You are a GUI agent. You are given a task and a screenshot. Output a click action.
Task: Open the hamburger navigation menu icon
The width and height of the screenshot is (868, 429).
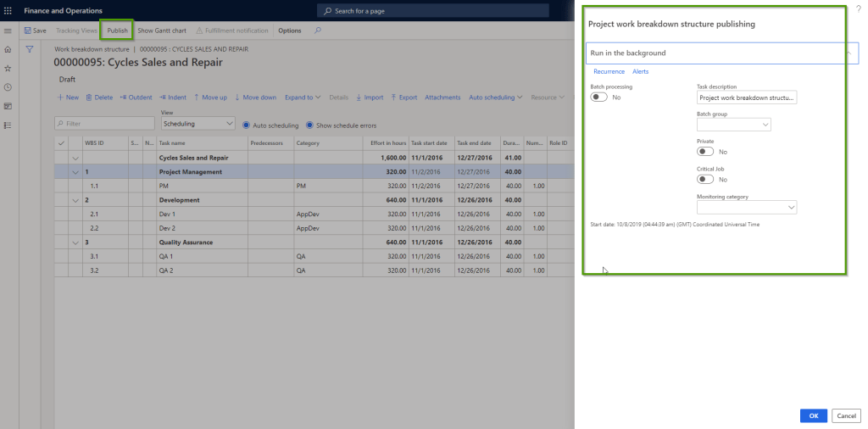(x=8, y=31)
